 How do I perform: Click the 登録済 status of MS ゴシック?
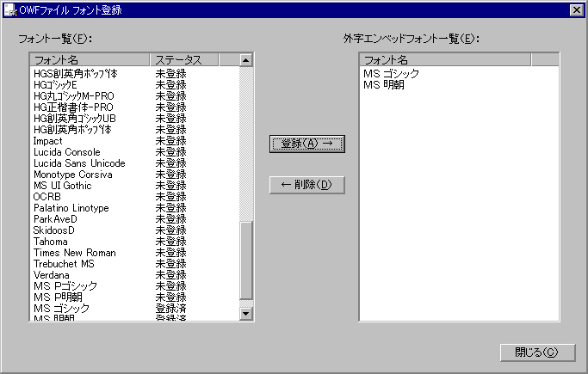click(171, 309)
